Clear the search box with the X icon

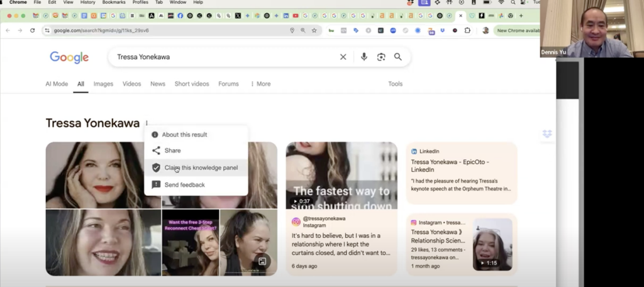(x=343, y=57)
